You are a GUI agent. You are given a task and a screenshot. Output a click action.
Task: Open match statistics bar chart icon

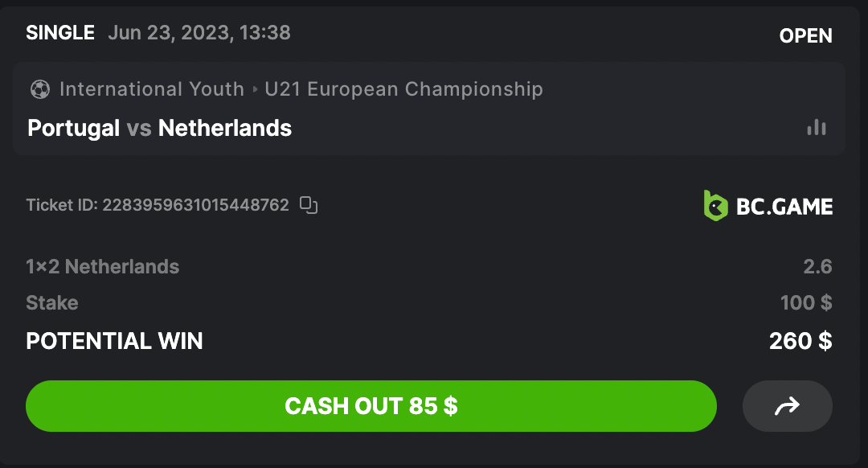point(817,128)
